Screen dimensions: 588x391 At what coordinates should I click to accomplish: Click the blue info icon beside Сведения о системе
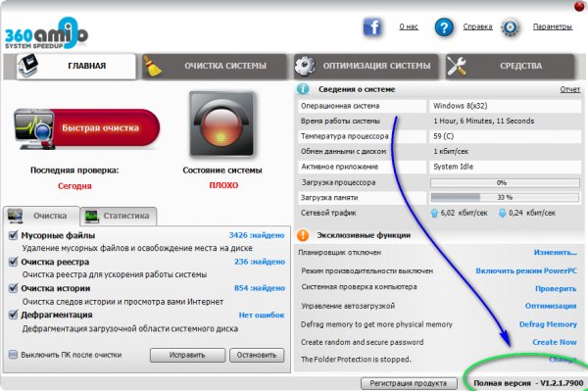click(x=303, y=89)
